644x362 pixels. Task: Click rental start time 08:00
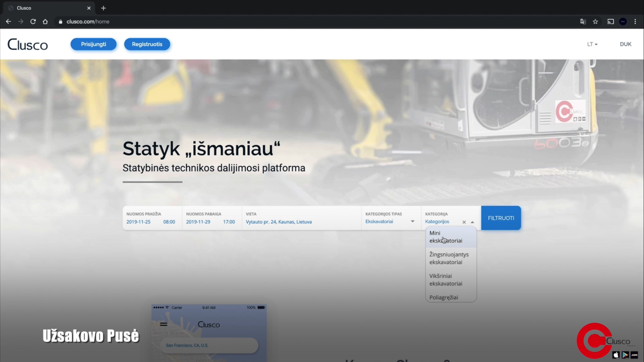[169, 222]
